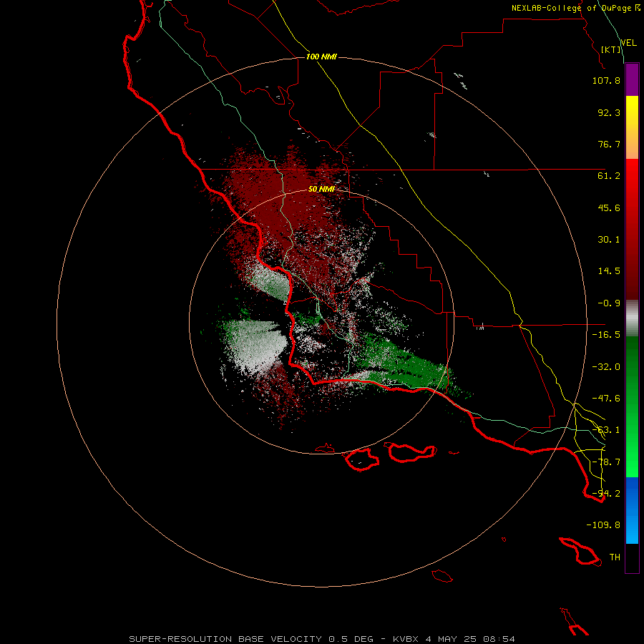This screenshot has width=644, height=644.
Task: Click the 107.8 value on velocity scale
Action: pos(606,80)
